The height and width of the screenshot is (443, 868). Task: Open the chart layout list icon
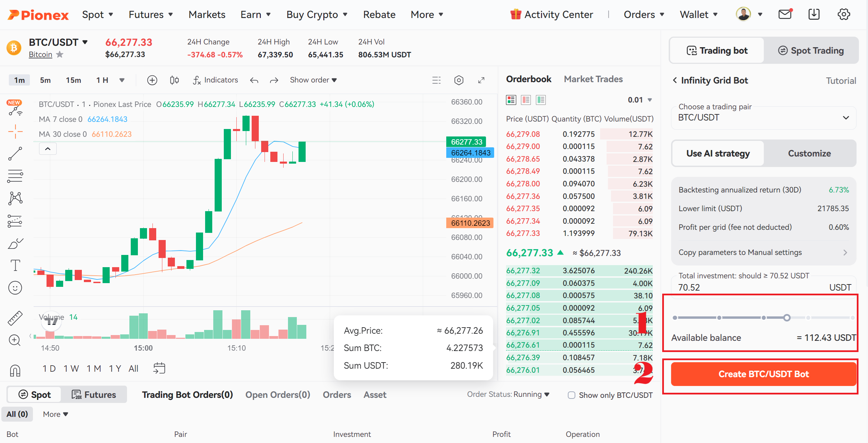(436, 80)
